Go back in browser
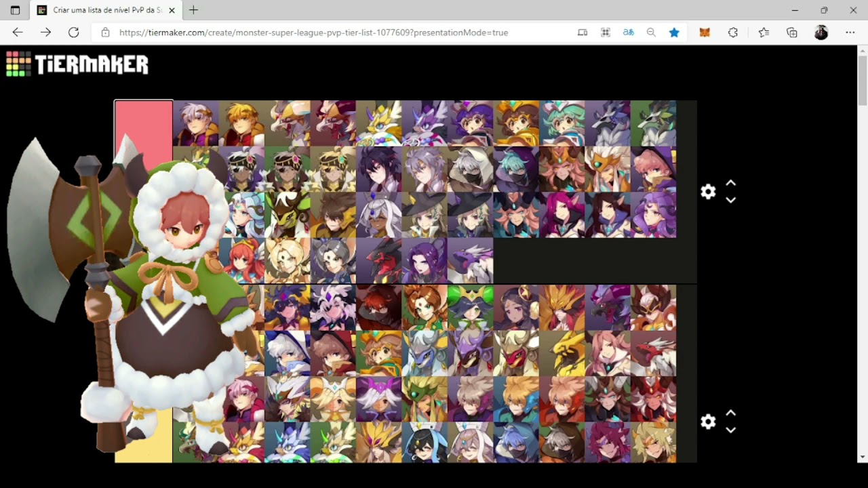868x488 pixels. tap(18, 32)
